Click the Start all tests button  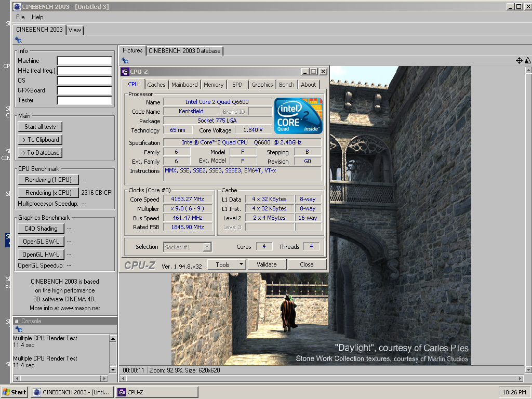pyautogui.click(x=40, y=127)
